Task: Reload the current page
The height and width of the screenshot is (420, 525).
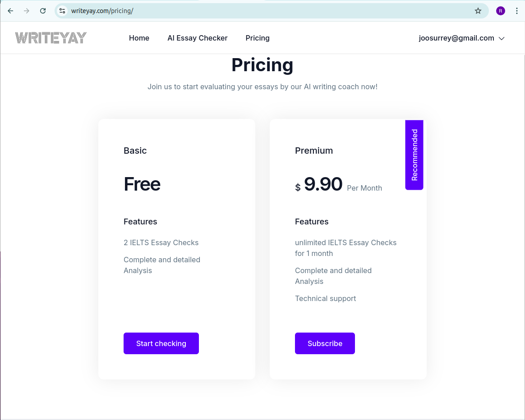Action: click(x=43, y=11)
